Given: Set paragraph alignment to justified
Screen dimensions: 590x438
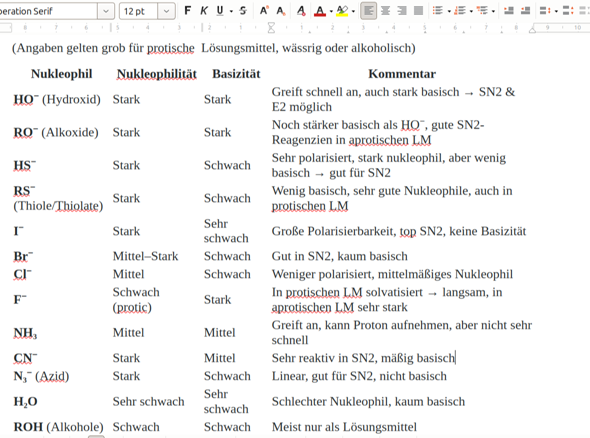Looking at the screenshot, I should [418, 11].
